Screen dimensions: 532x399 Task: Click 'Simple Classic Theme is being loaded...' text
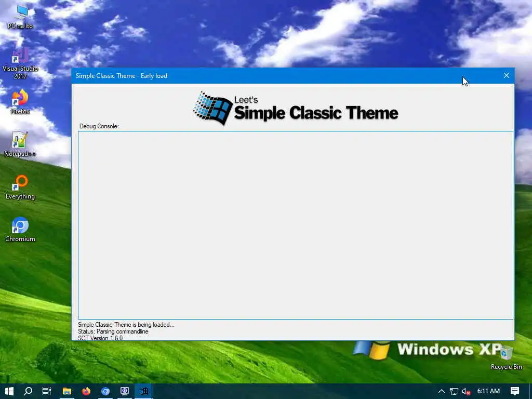click(126, 325)
